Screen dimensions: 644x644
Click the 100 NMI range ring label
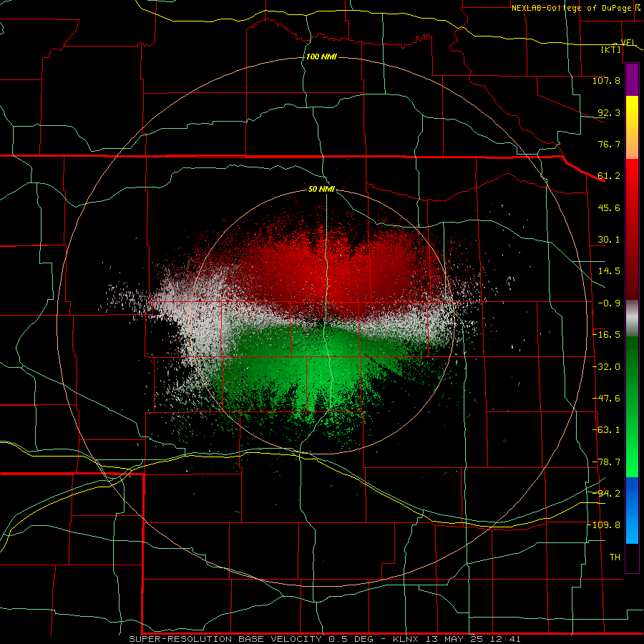pos(321,57)
